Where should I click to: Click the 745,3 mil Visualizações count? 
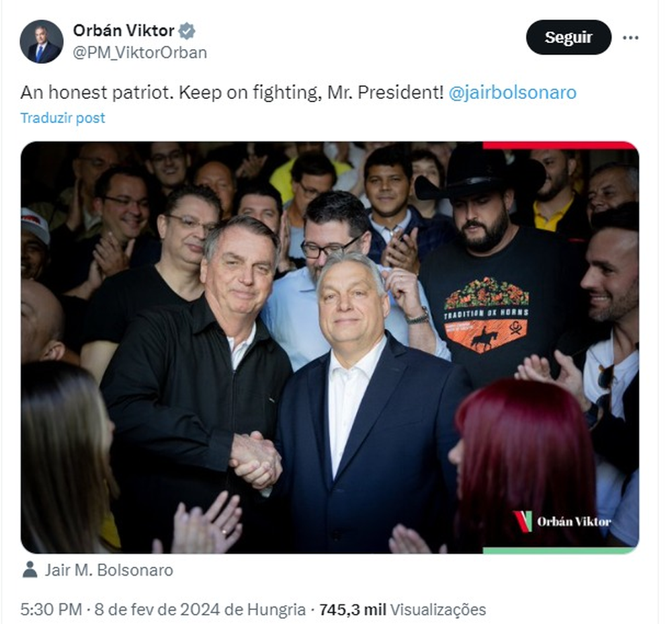[x=403, y=609]
